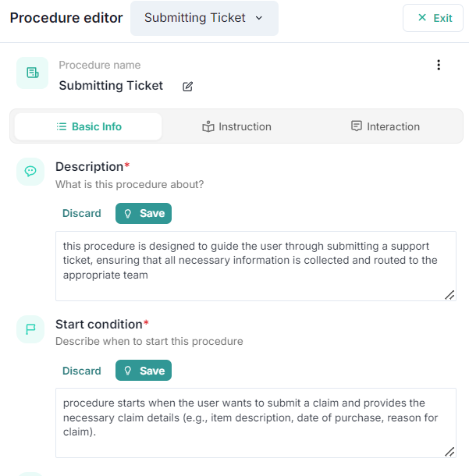The image size is (469, 476).
Task: Click the Description textarea resize handle
Action: pos(449,295)
